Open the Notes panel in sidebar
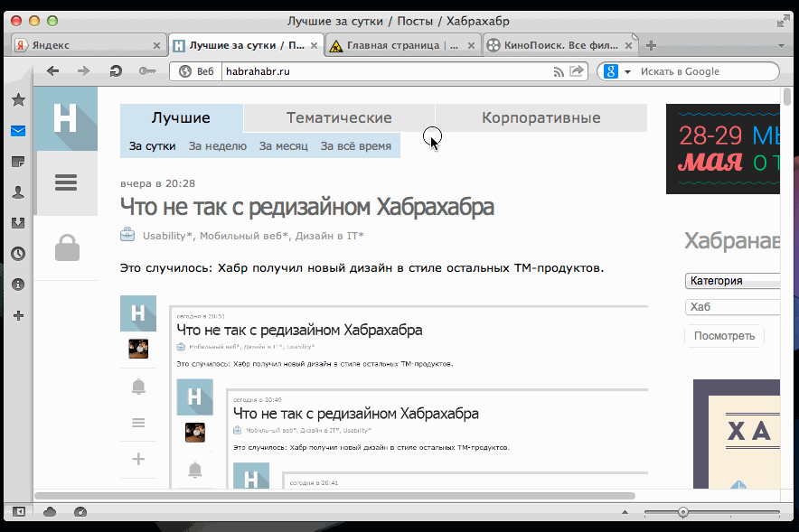This screenshot has width=799, height=532. 18,162
